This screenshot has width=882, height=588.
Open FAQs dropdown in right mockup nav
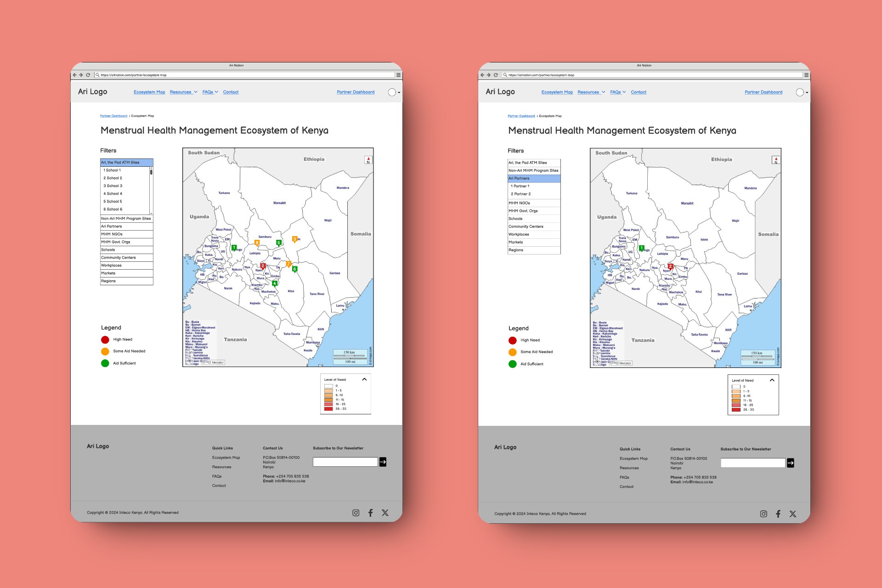618,92
